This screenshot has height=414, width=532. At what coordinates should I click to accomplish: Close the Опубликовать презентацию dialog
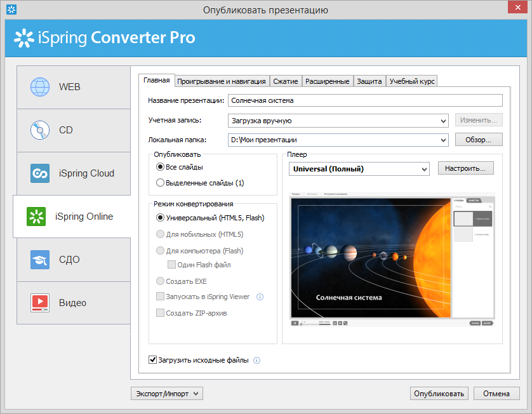[x=518, y=7]
